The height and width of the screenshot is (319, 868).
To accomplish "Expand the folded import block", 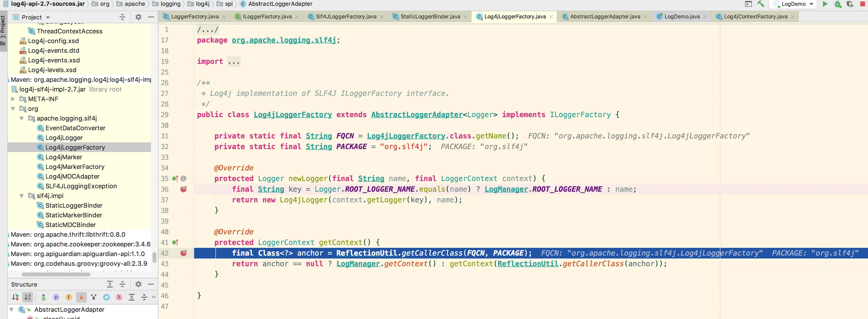I will [x=194, y=61].
